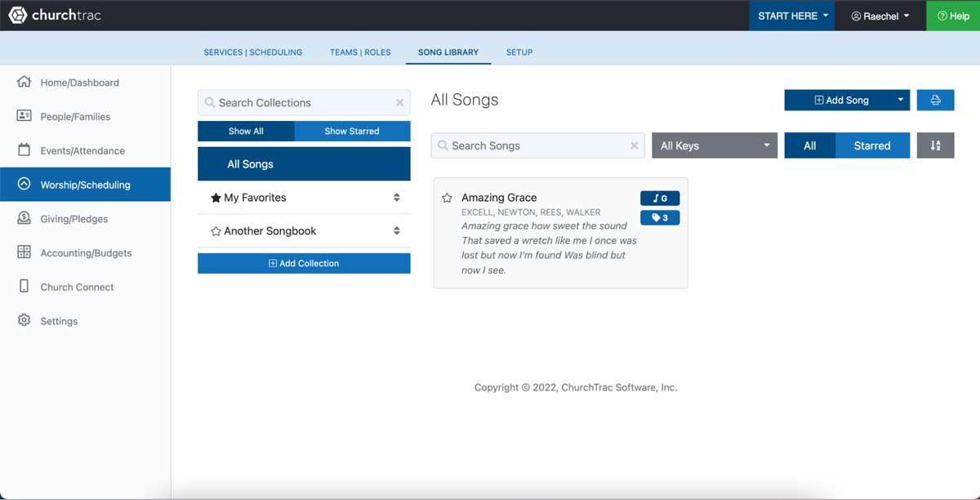Expand the My Favorites collection chevrons

coord(397,198)
